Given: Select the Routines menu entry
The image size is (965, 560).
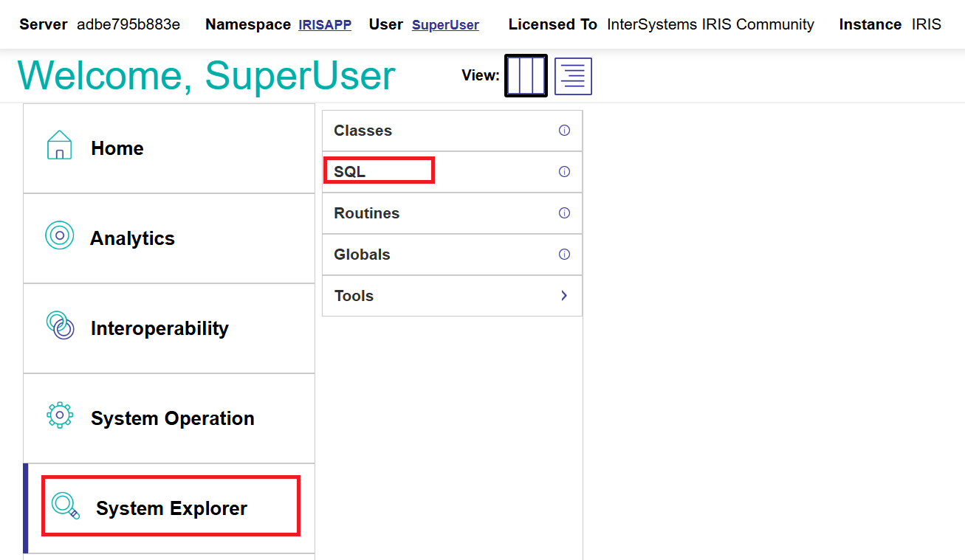Looking at the screenshot, I should (x=366, y=213).
